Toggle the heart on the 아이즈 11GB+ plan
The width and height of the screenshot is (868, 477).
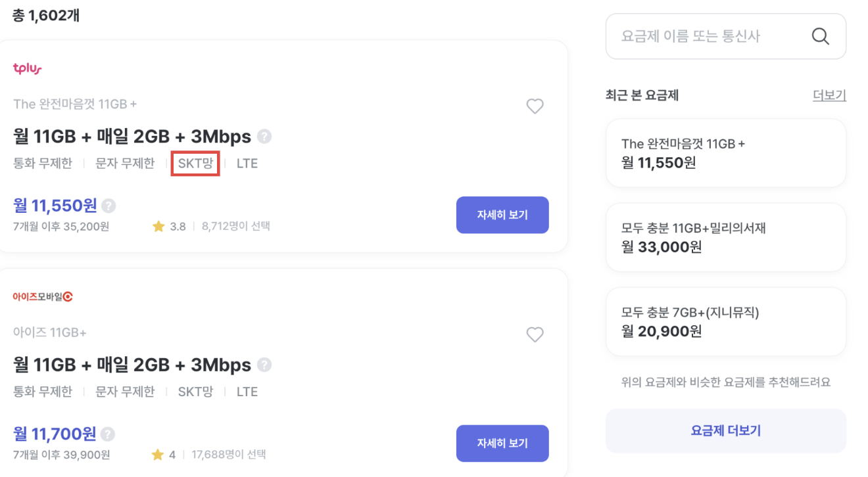click(x=535, y=334)
